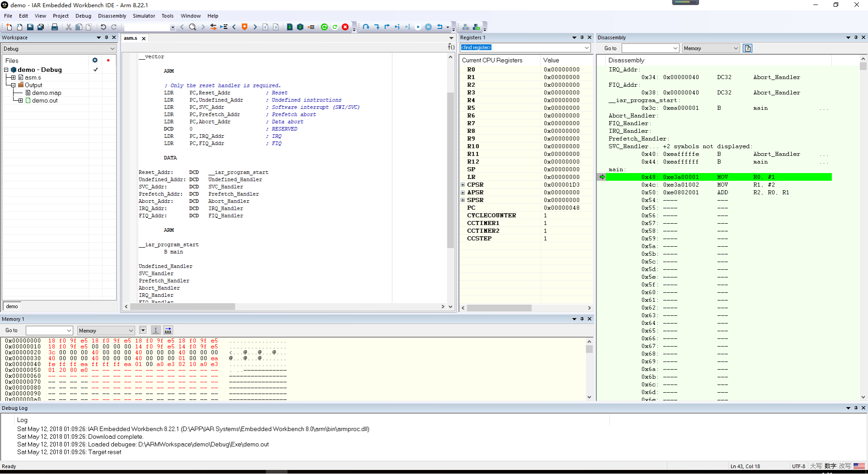Screen dimensions: 868x474
Task: Click the highlighted MOV R0, #1 disassembly line
Action: (718, 177)
